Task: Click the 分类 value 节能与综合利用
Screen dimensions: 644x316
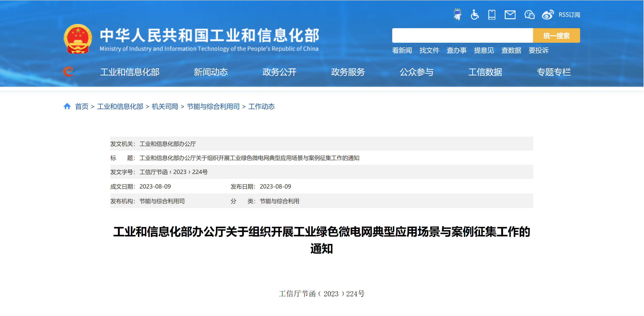Action: click(x=279, y=201)
